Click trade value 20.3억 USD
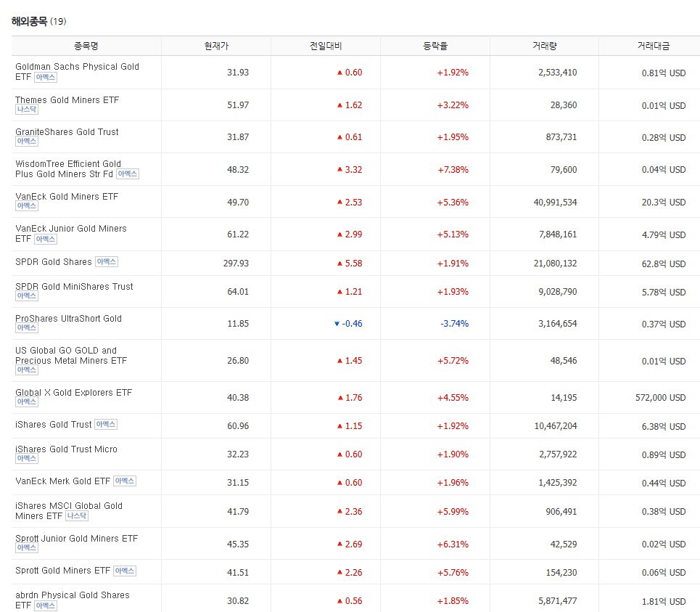The height and width of the screenshot is (612, 700). (x=664, y=203)
